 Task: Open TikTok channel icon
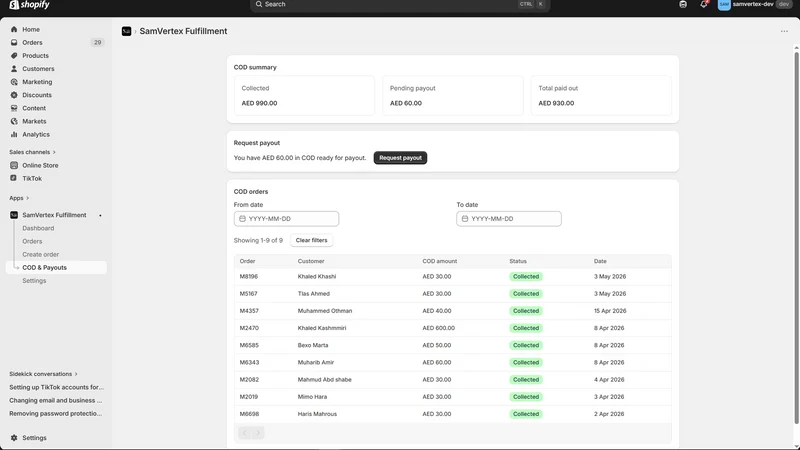pyautogui.click(x=14, y=178)
